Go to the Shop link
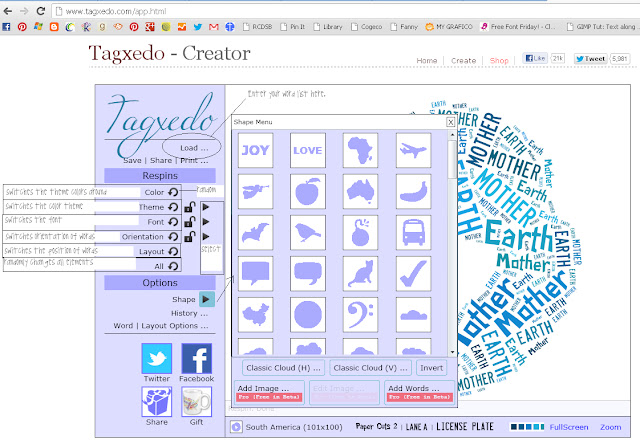The height and width of the screenshot is (444, 640). tap(499, 60)
